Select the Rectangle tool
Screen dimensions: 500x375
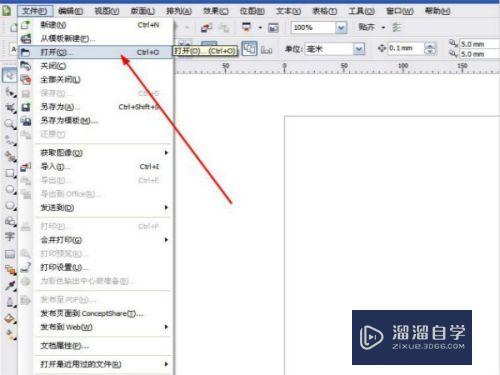pyautogui.click(x=10, y=173)
